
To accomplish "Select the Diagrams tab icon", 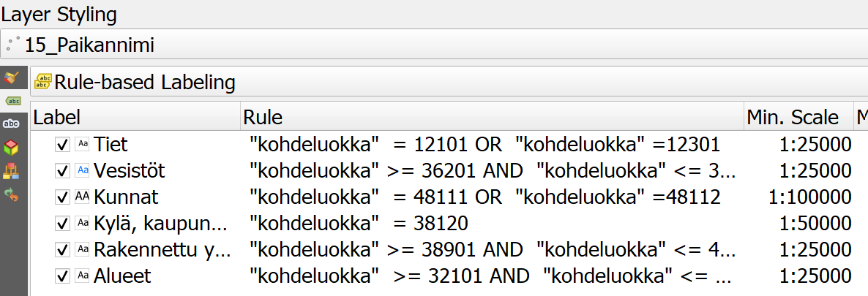I will pos(12,171).
